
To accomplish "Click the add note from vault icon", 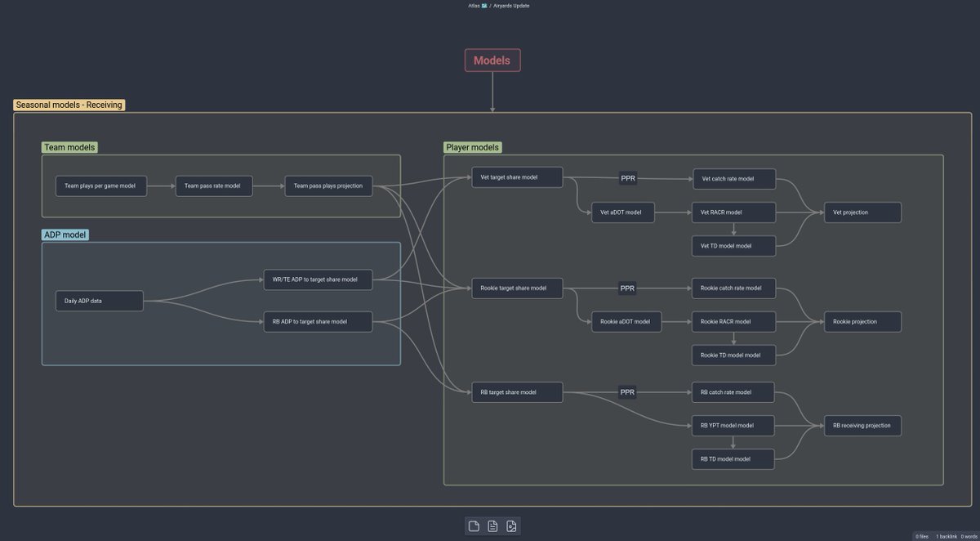I will click(492, 525).
